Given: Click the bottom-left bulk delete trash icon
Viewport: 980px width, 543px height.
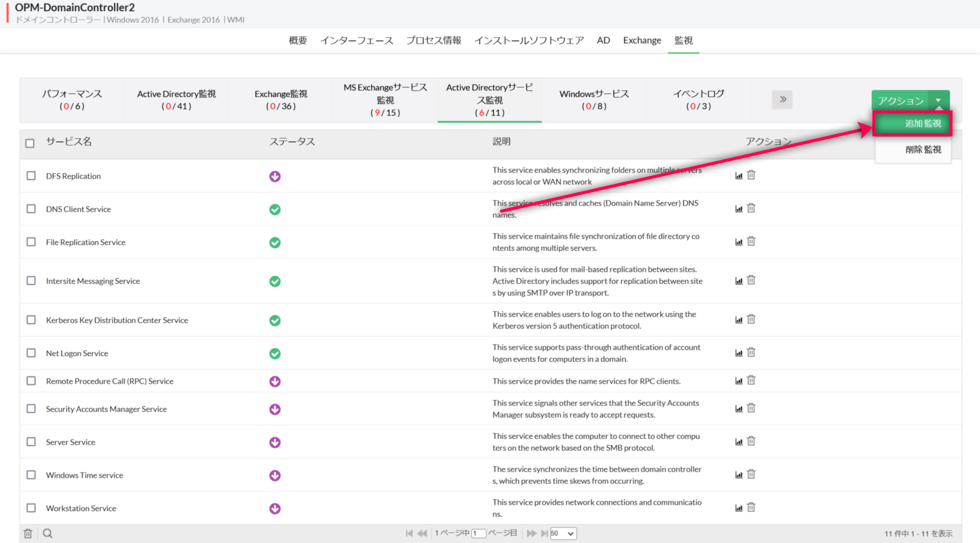Looking at the screenshot, I should tap(28, 533).
